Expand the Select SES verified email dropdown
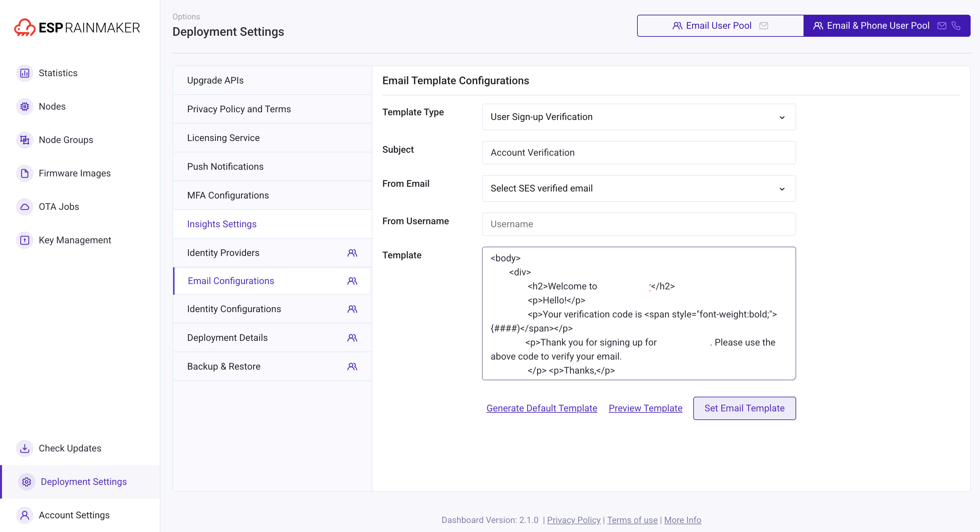Viewport: 980px width, 532px height. [638, 188]
